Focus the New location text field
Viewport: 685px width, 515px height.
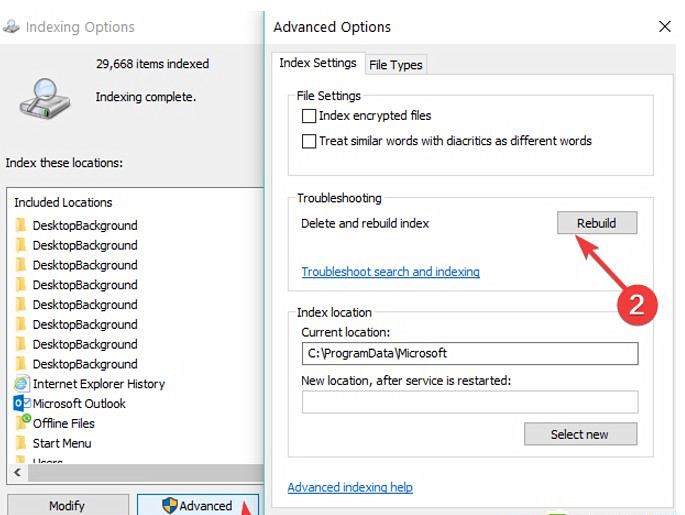click(470, 402)
